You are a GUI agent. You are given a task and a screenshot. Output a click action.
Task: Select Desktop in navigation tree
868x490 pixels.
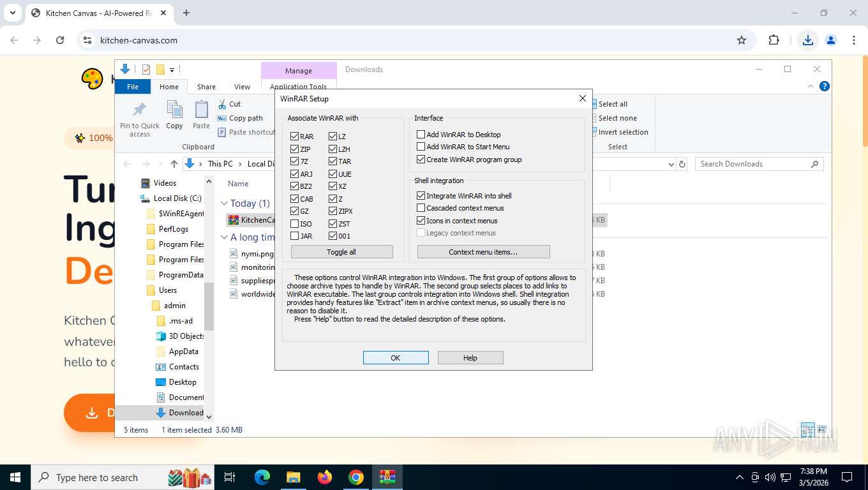coord(183,382)
